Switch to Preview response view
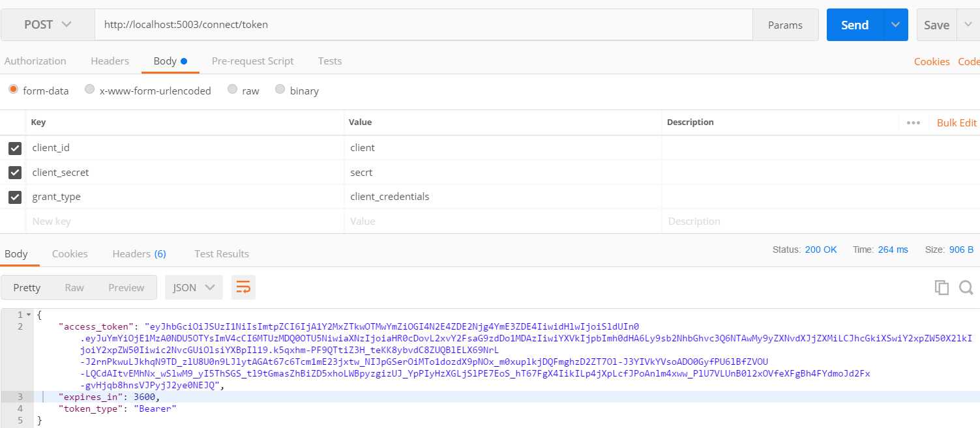The width and height of the screenshot is (980, 428). pos(126,287)
